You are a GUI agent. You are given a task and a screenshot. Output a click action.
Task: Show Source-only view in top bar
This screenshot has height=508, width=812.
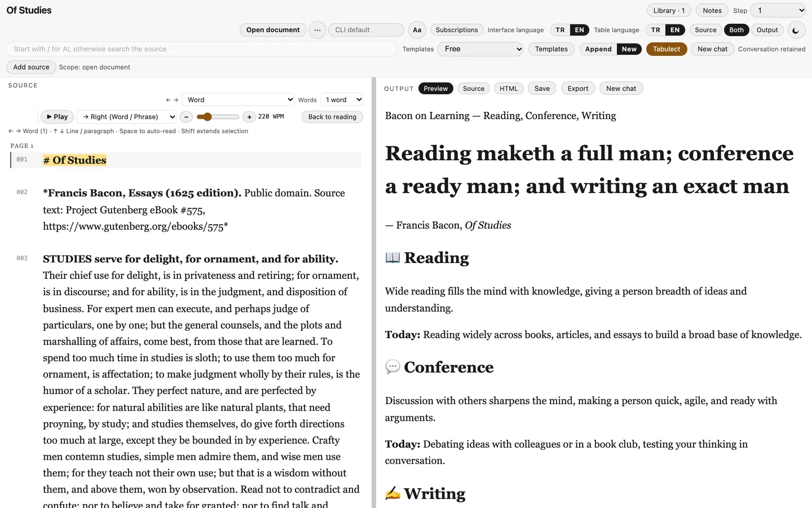click(x=705, y=30)
